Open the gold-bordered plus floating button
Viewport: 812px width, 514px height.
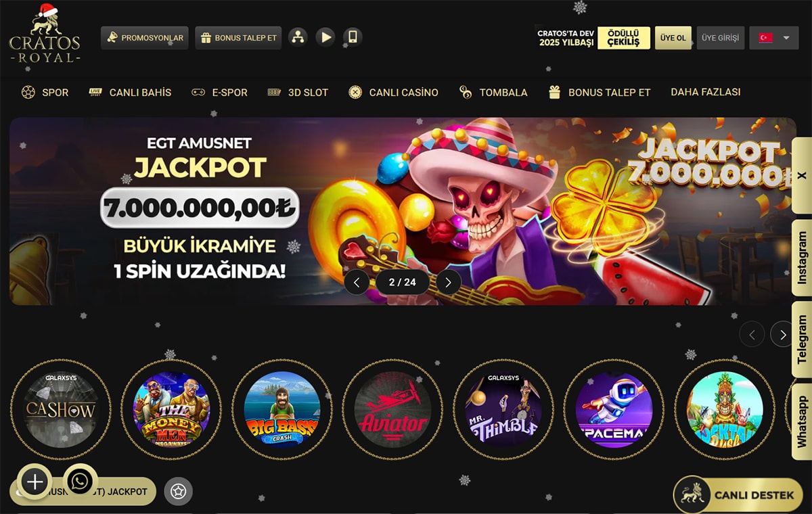pyautogui.click(x=35, y=482)
